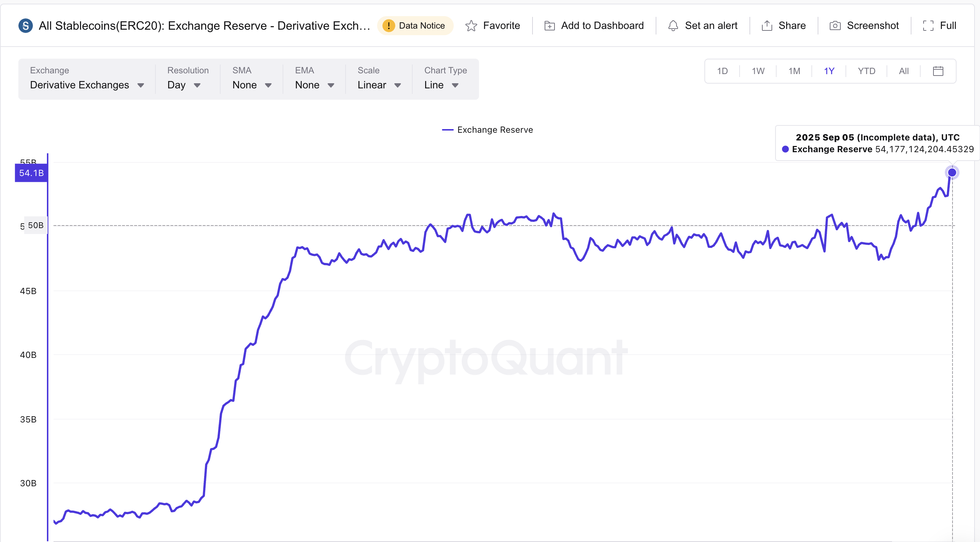This screenshot has height=542, width=980.
Task: Open the Resolution dropdown set to Day
Action: (184, 85)
